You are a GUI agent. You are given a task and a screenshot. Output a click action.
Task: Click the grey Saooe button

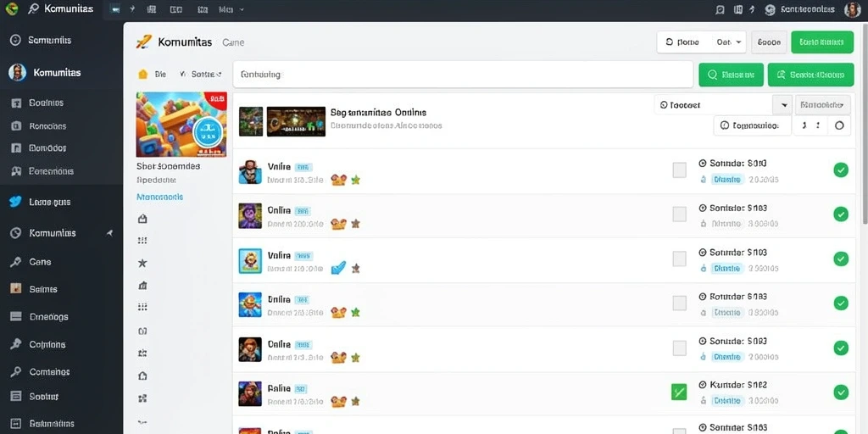pos(769,42)
